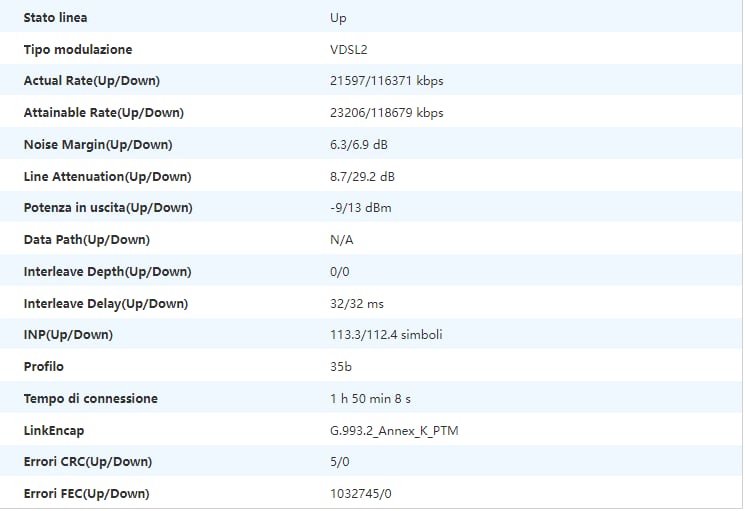
Task: Click the value '113.3/112.4 simboli'
Action: [386, 334]
